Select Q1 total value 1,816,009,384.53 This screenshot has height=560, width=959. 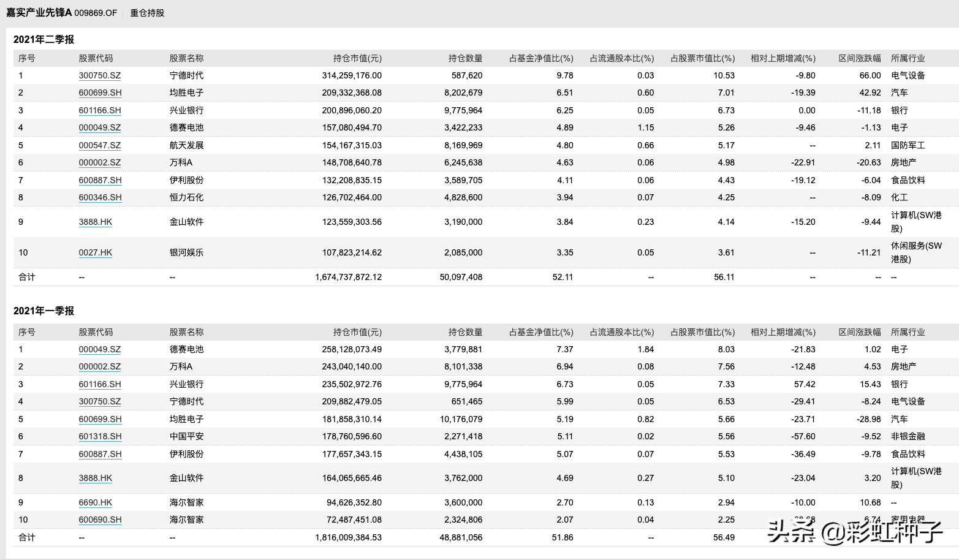click(x=348, y=537)
